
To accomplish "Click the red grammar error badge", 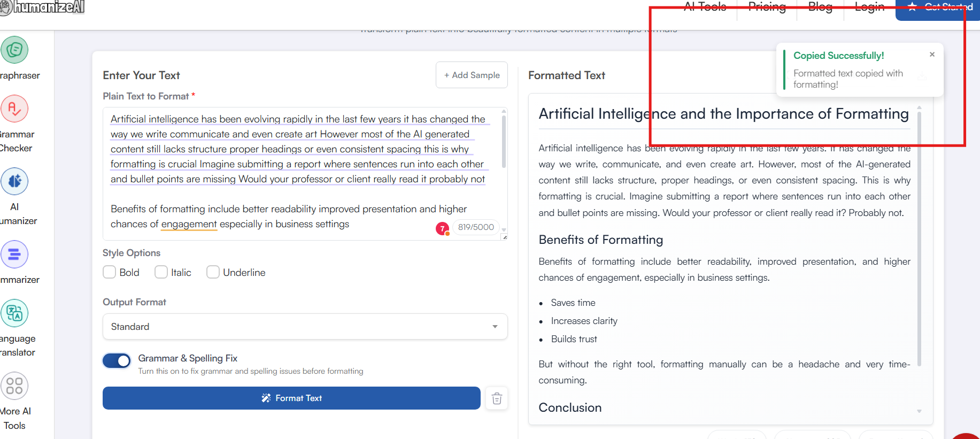I will coord(442,228).
